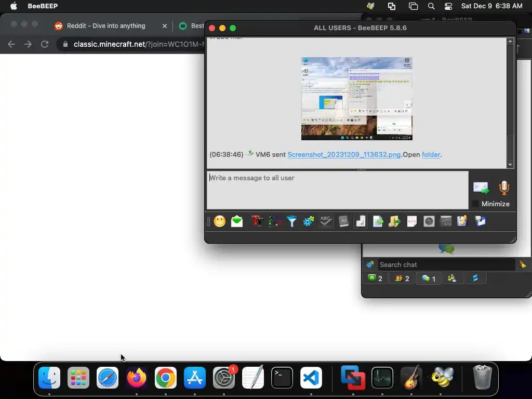The width and height of the screenshot is (532, 399).
Task: Click the send folder icon with green arrow
Action: [x=394, y=221]
